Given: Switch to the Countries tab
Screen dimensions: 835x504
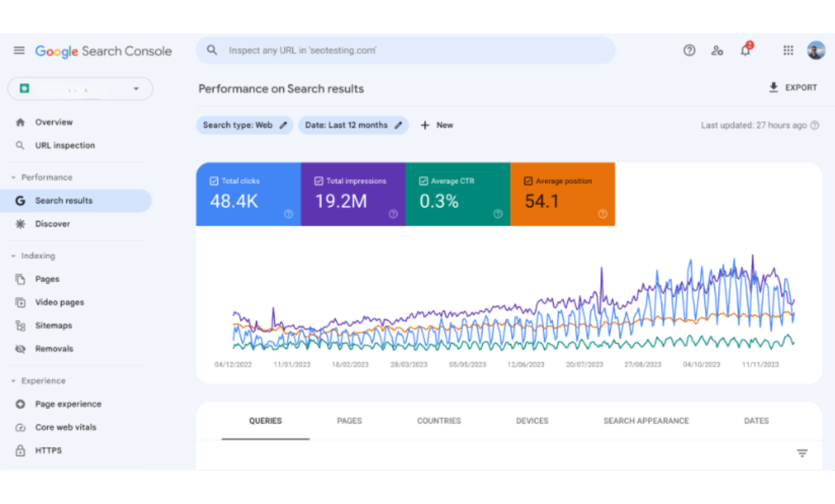Looking at the screenshot, I should [x=439, y=421].
